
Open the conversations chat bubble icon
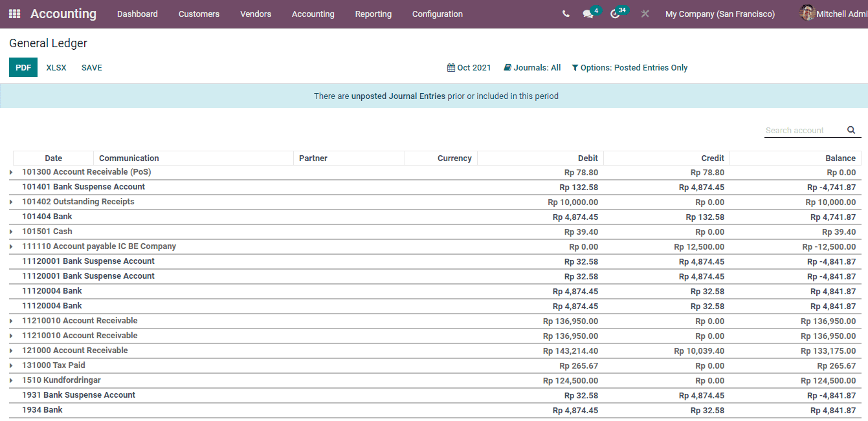point(588,14)
